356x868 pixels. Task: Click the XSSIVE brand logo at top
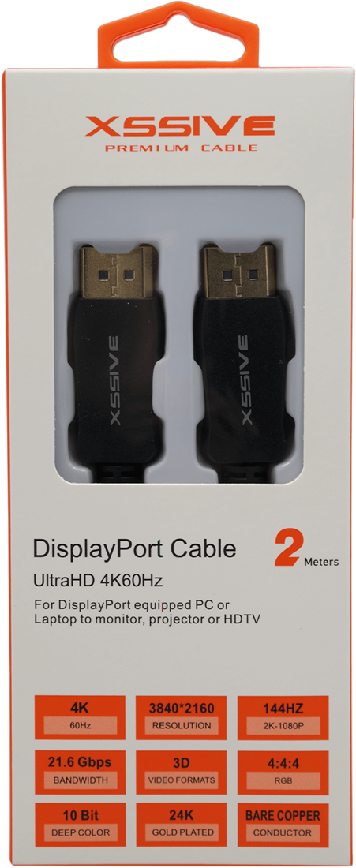(x=179, y=133)
